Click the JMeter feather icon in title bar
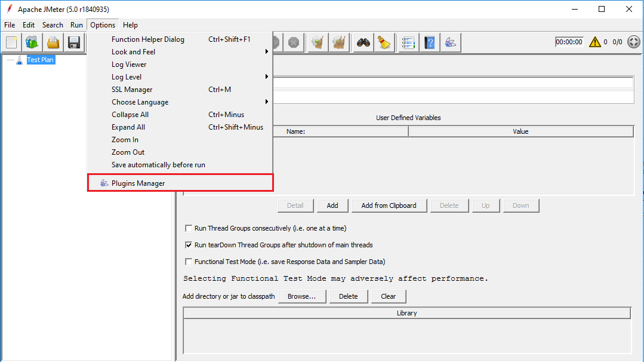Image resolution: width=644 pixels, height=362 pixels. point(10,9)
